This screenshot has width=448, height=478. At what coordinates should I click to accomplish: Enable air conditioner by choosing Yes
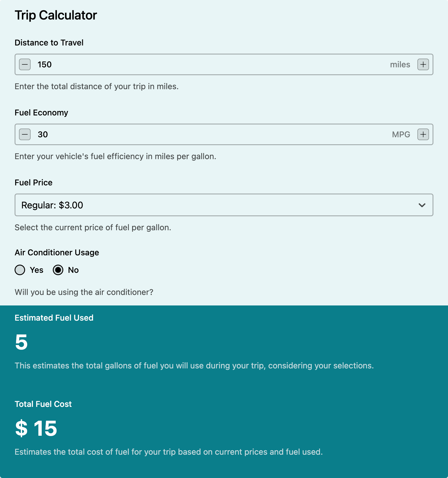[20, 270]
